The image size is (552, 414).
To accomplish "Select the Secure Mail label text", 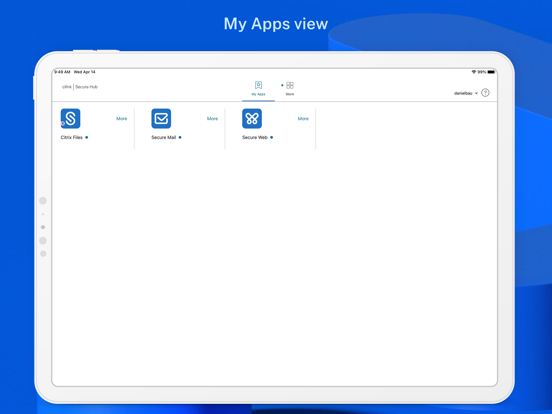I will coord(164,137).
